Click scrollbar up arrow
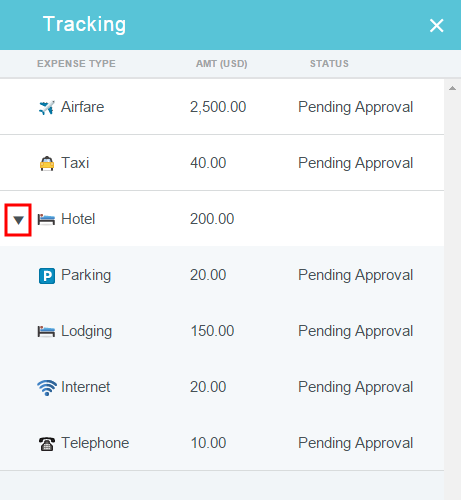 (452, 88)
